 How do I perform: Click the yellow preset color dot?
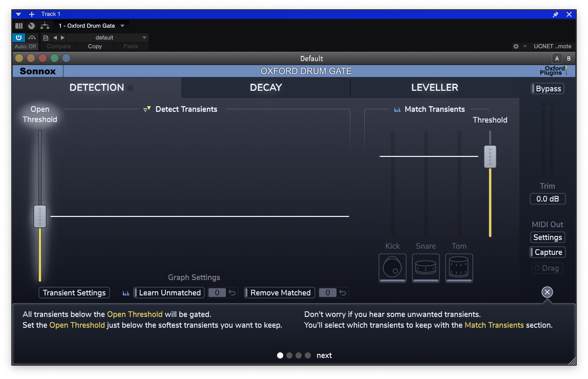[19, 58]
